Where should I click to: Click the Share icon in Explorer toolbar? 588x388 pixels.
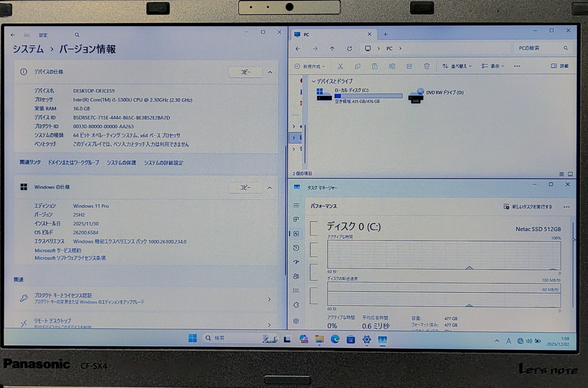point(409,66)
